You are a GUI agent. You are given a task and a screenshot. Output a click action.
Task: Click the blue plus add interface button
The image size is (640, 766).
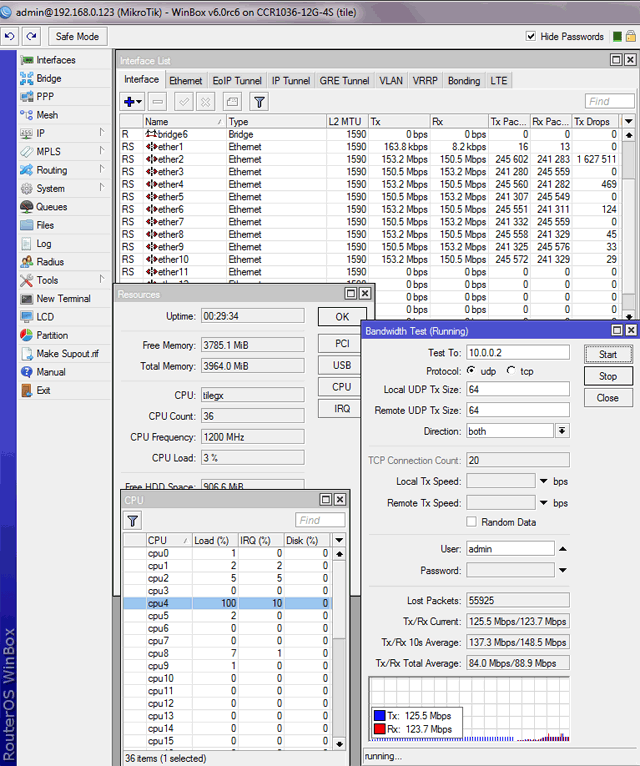pos(132,102)
